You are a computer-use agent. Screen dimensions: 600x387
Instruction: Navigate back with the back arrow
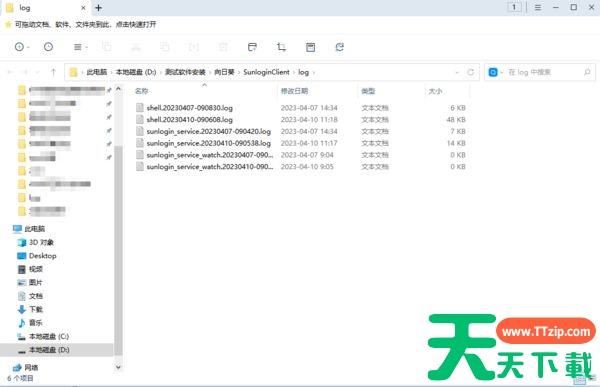10,72
